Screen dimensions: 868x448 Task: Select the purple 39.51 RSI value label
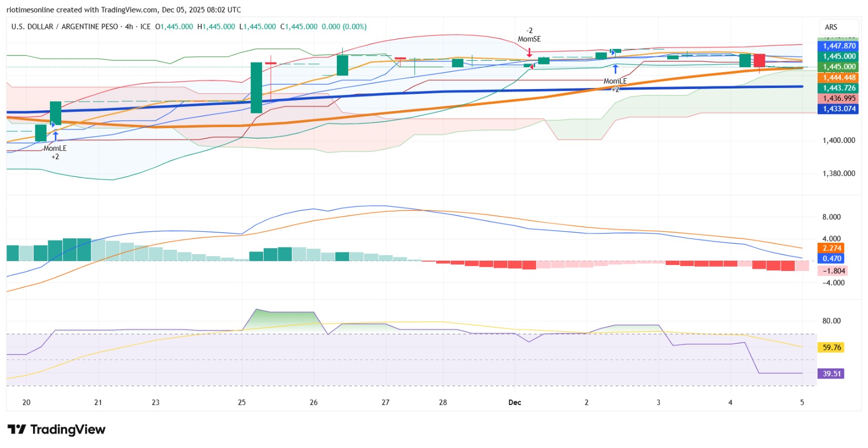click(831, 374)
